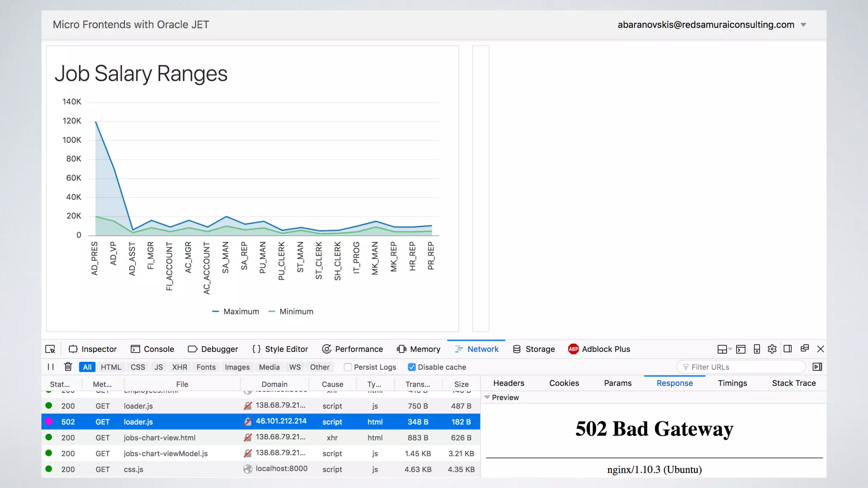Collapse the request details pane
Screen dimensions: 868x488
(x=817, y=367)
